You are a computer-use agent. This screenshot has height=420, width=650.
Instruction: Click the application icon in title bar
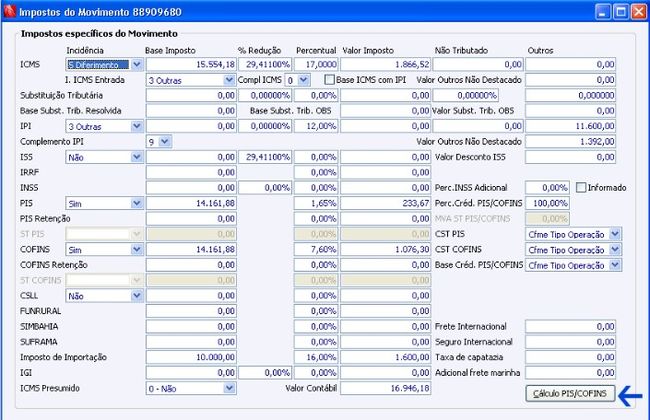(x=9, y=12)
